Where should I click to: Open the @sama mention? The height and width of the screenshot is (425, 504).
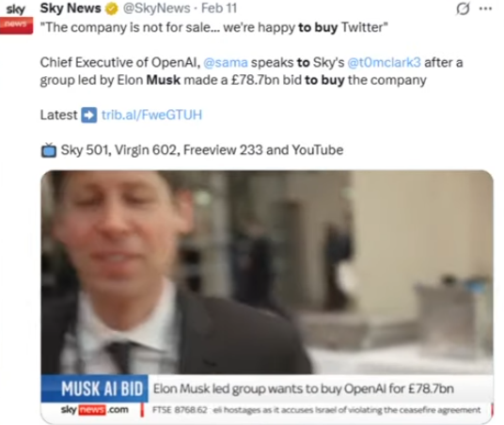[x=226, y=62]
